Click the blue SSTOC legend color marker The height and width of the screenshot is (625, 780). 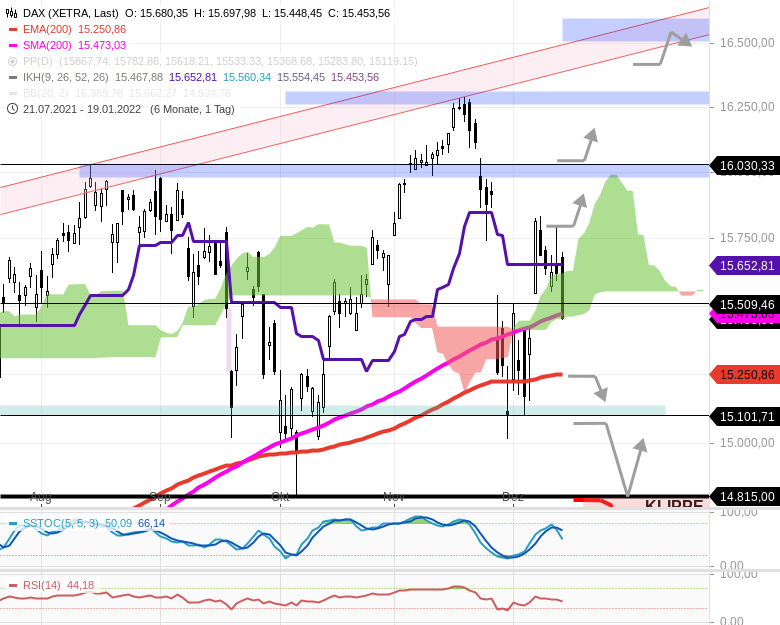[x=13, y=523]
